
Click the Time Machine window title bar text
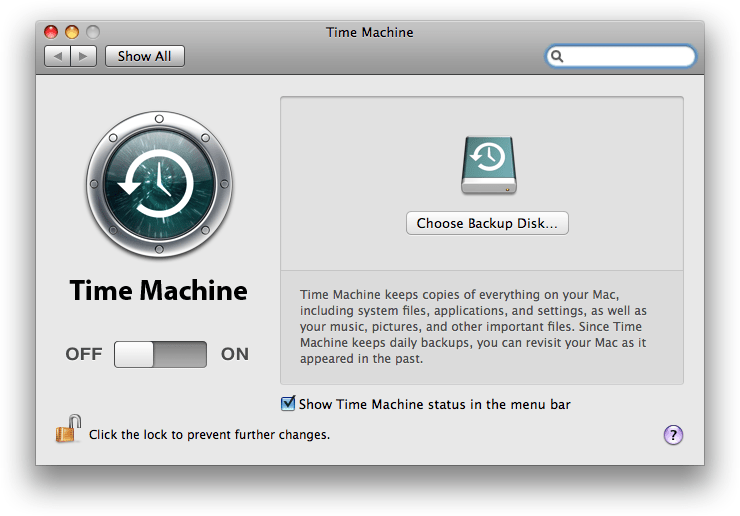[369, 32]
